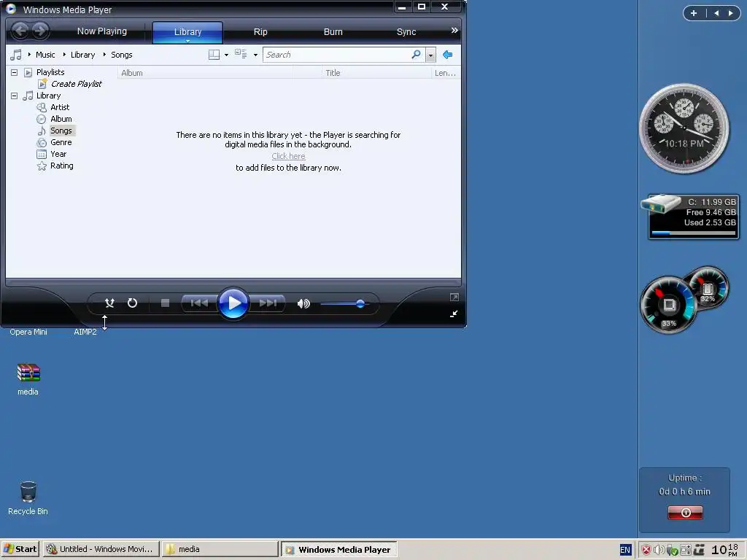The height and width of the screenshot is (560, 747).
Task: Open the Sync tab
Action: tap(406, 32)
